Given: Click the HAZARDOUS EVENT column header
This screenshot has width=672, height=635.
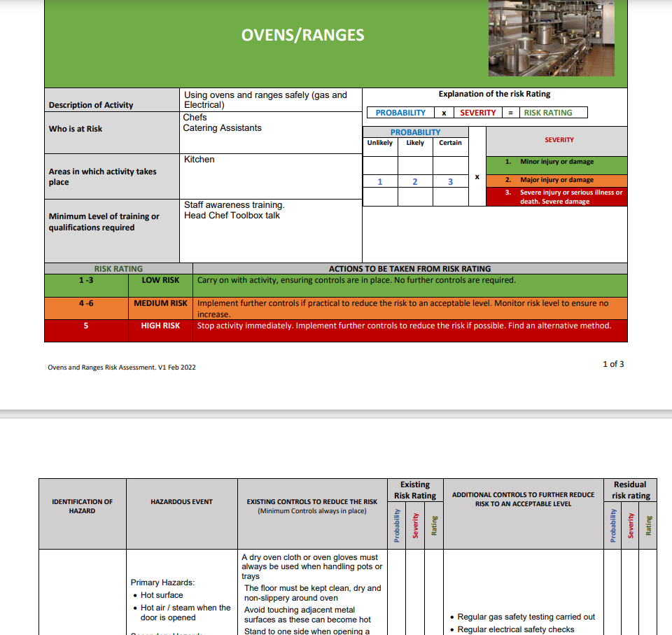Looking at the screenshot, I should 182,502.
